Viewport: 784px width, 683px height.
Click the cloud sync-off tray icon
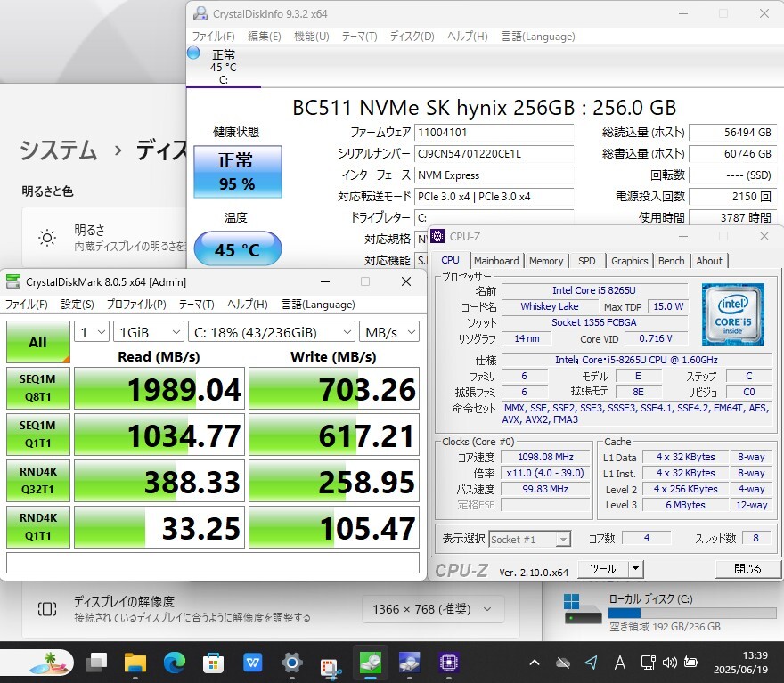click(563, 663)
